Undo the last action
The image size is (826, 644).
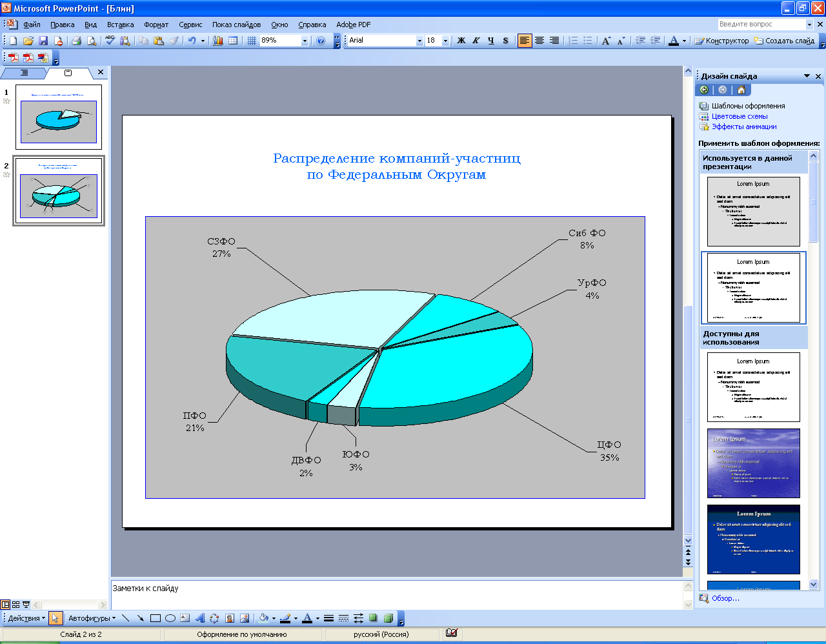pos(192,41)
